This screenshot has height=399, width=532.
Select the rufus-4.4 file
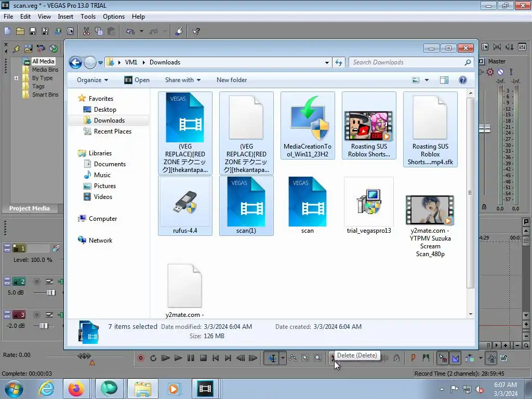[185, 206]
